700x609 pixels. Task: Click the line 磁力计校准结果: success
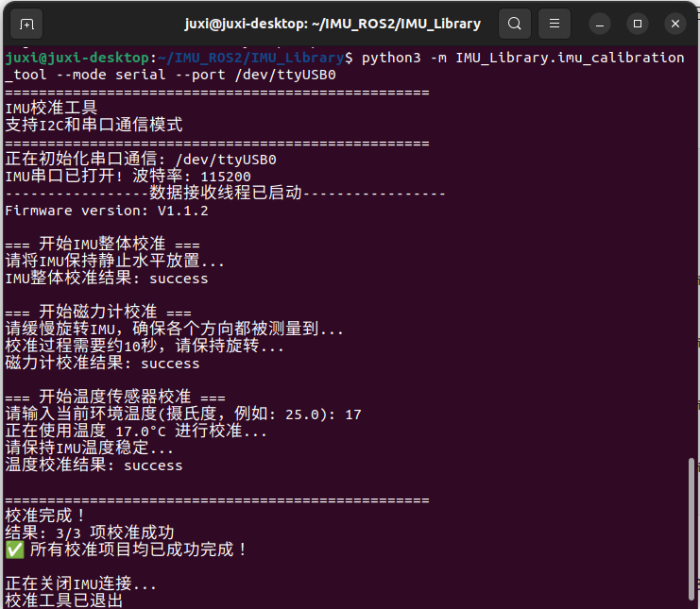click(102, 364)
